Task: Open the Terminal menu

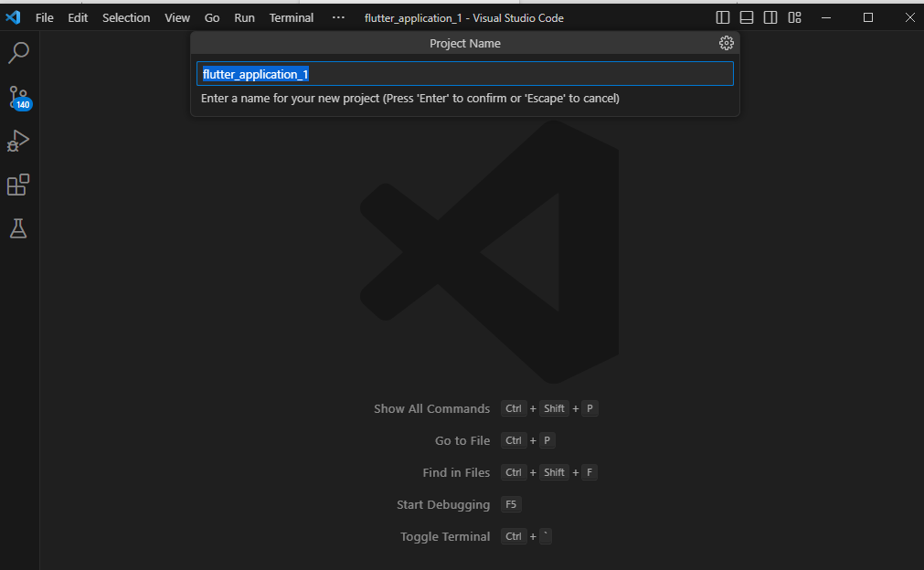Action: (x=292, y=17)
